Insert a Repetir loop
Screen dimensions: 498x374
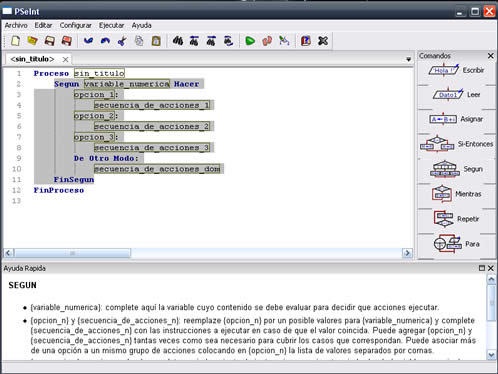456,219
